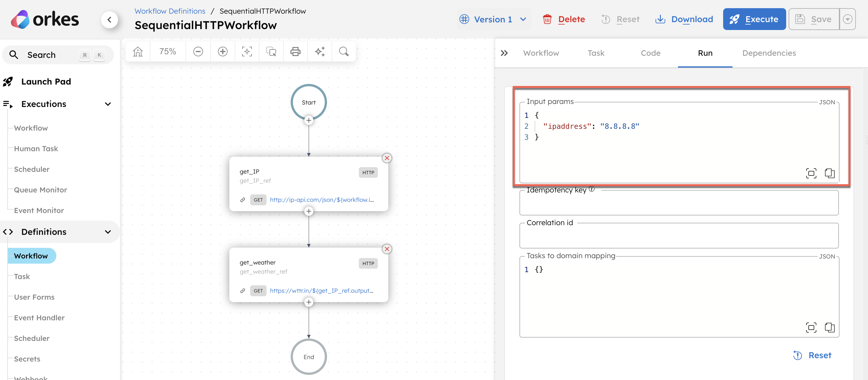The height and width of the screenshot is (380, 868).
Task: Select the Start node
Action: 309,102
